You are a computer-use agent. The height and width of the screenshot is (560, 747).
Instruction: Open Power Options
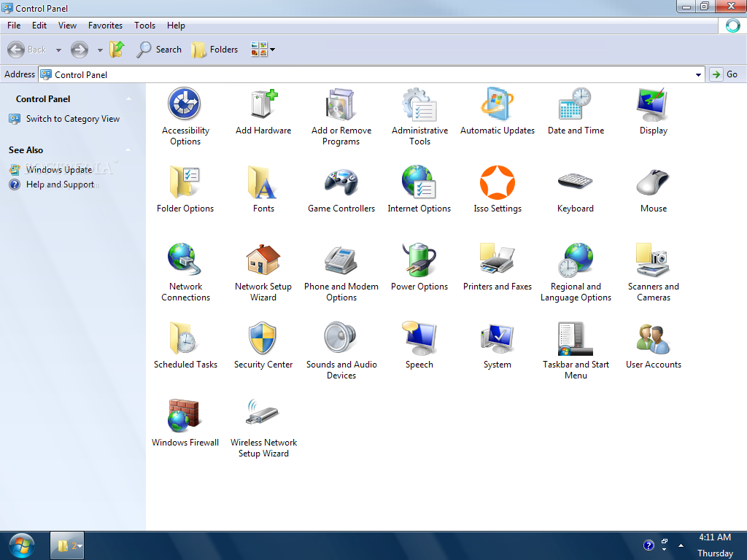click(419, 267)
